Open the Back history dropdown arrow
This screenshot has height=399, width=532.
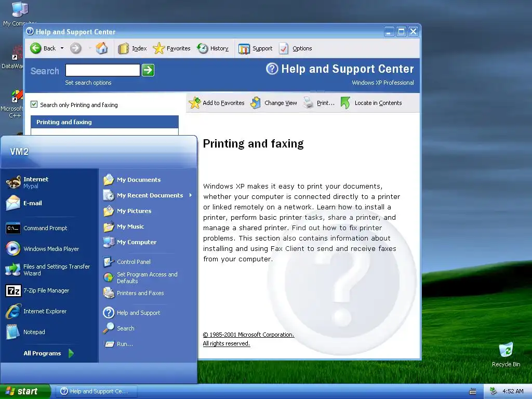pos(62,48)
